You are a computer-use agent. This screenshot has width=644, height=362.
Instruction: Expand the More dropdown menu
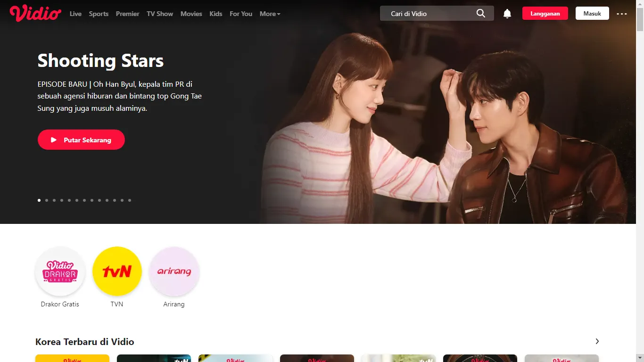[270, 14]
